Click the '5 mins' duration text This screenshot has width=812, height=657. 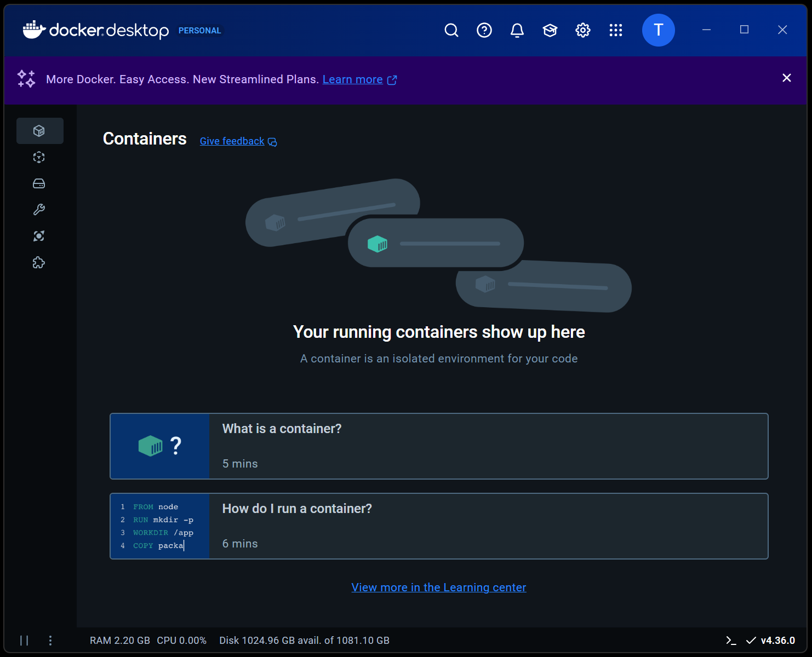pyautogui.click(x=240, y=464)
